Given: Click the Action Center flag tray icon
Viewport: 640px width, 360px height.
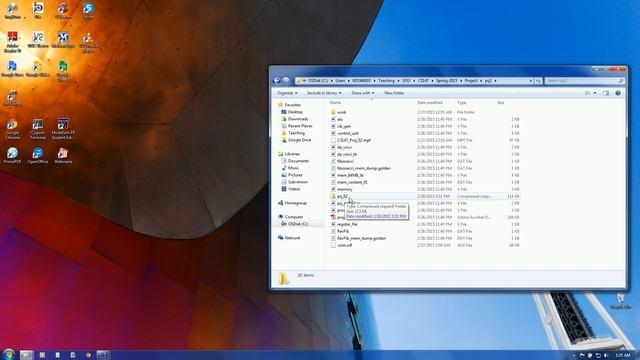Looking at the screenshot, I should (x=582, y=356).
